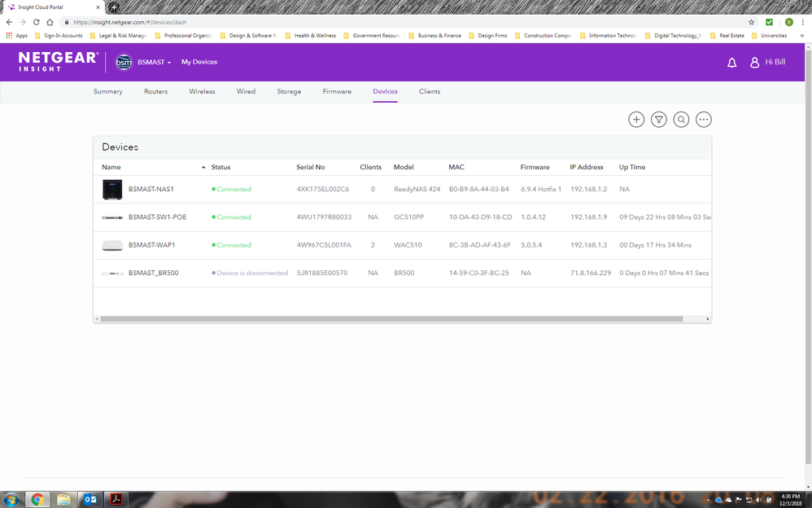Image resolution: width=812 pixels, height=508 pixels.
Task: Open the Design Firms bookmark folder
Action: [488, 36]
